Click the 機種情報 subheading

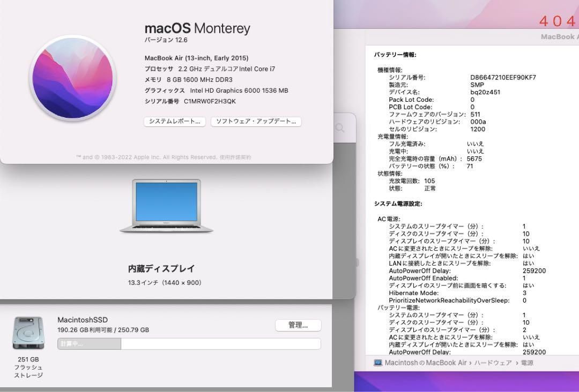(390, 70)
